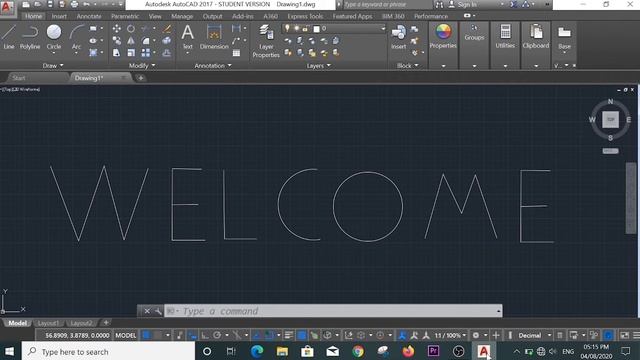
Task: Open the Insert ribbon tab
Action: [59, 16]
